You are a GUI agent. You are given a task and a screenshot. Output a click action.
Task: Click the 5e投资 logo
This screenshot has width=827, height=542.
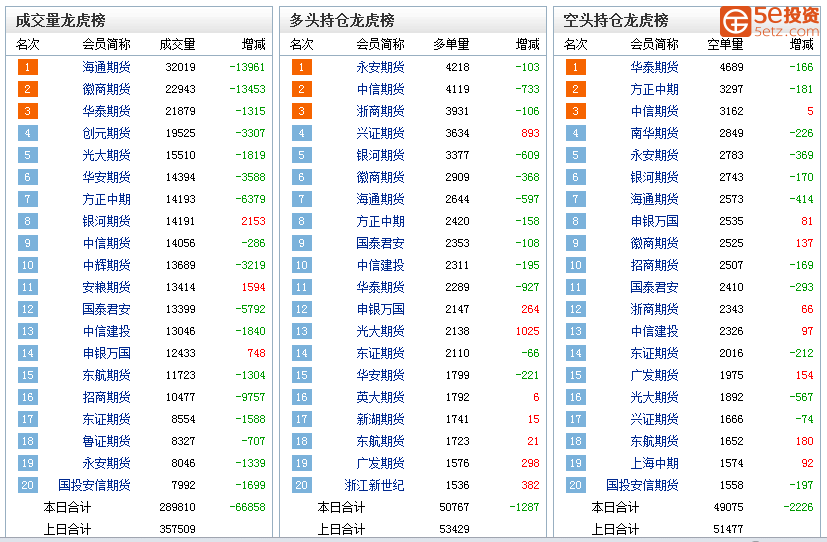click(x=769, y=21)
